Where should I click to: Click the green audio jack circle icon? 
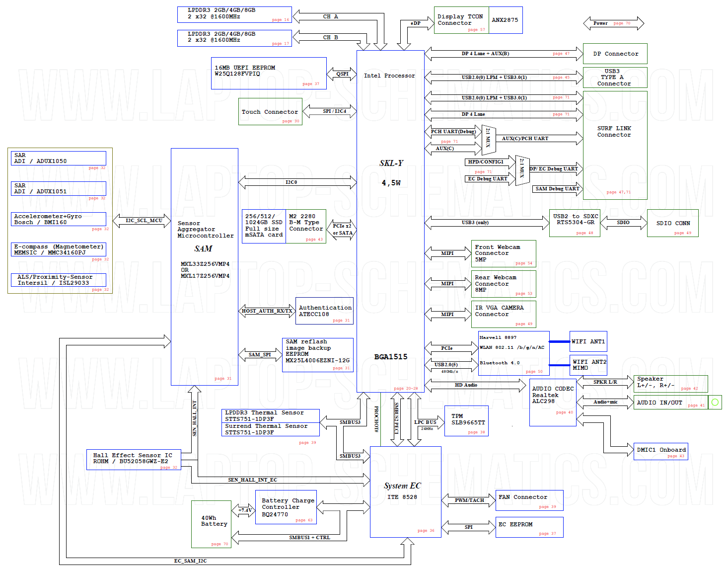[715, 402]
